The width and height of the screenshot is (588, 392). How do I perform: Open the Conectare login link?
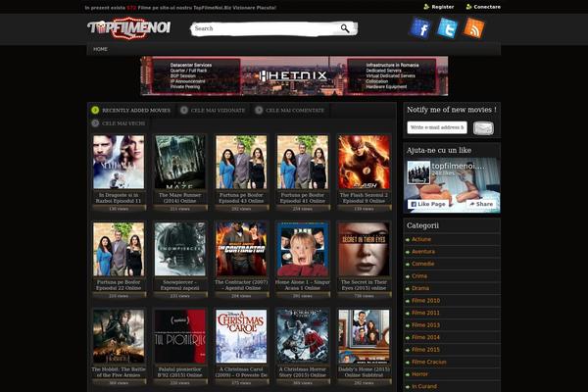pyautogui.click(x=487, y=7)
